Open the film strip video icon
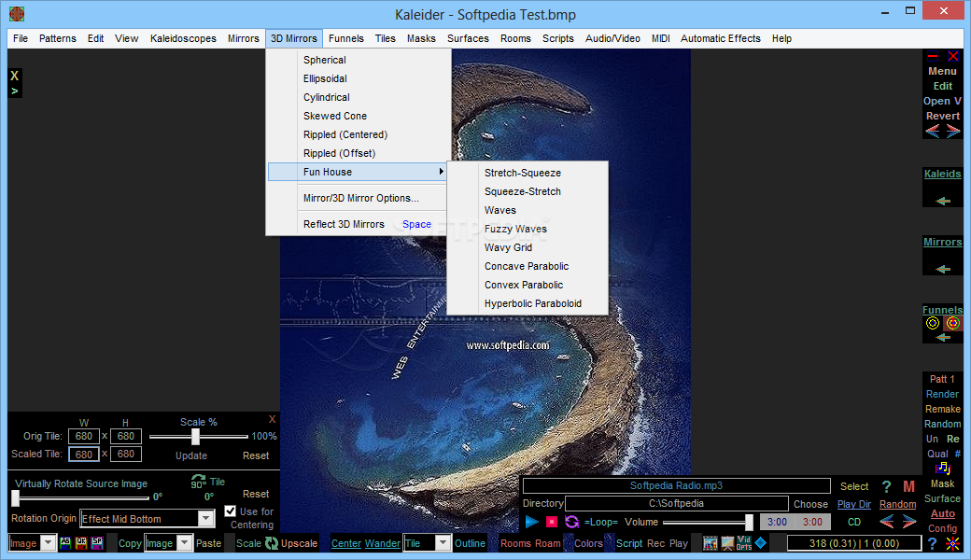971x560 pixels. (710, 543)
